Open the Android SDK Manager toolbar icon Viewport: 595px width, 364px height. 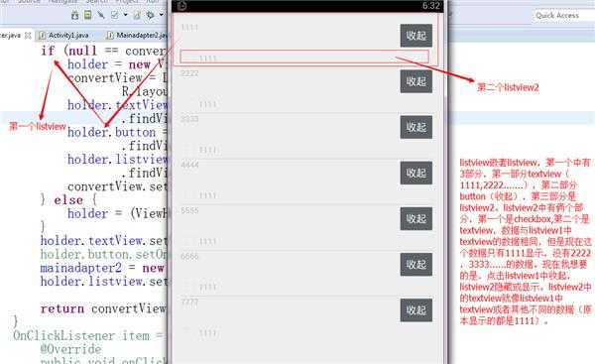(75, 15)
